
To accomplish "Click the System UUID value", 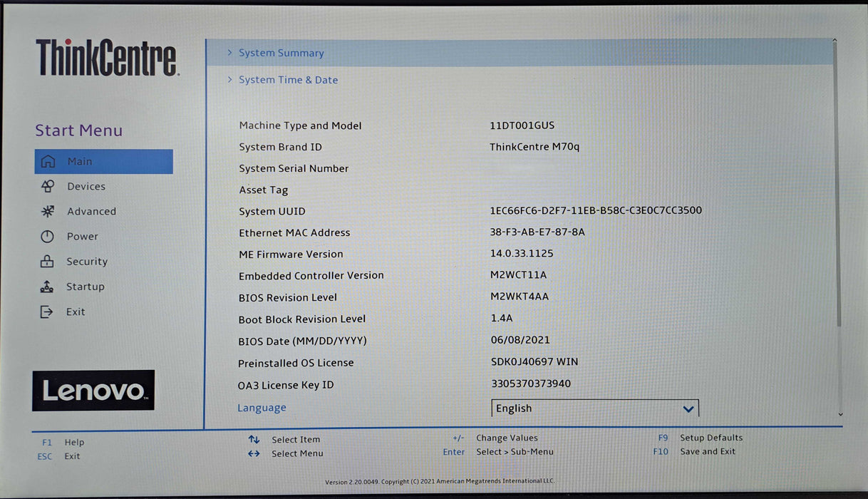I will coord(596,210).
